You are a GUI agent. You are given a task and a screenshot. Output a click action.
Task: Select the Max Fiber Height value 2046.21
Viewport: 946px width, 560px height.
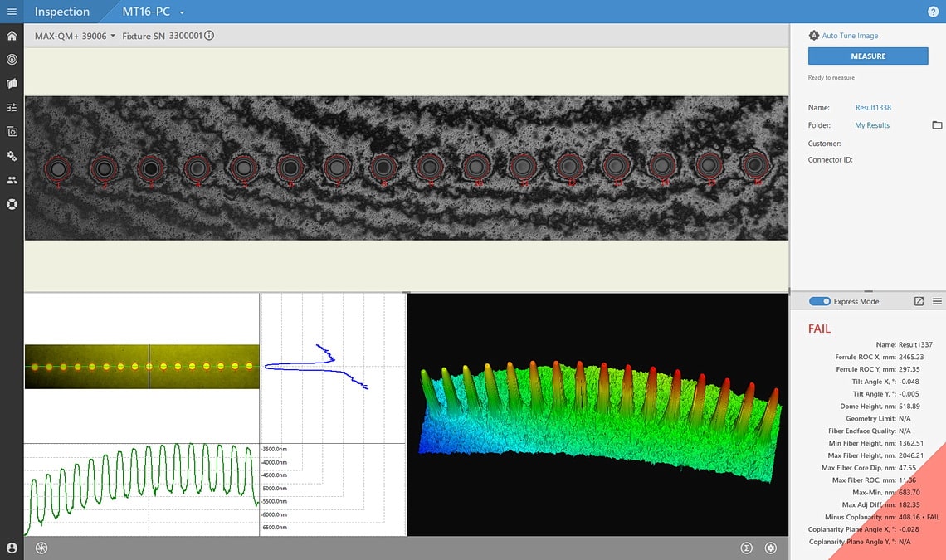point(911,455)
